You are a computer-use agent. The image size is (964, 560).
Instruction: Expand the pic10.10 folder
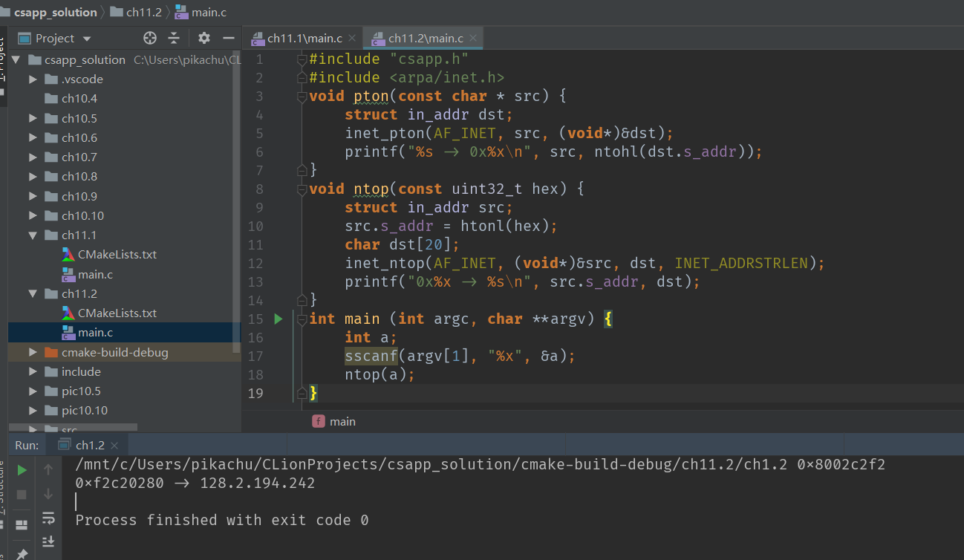33,410
